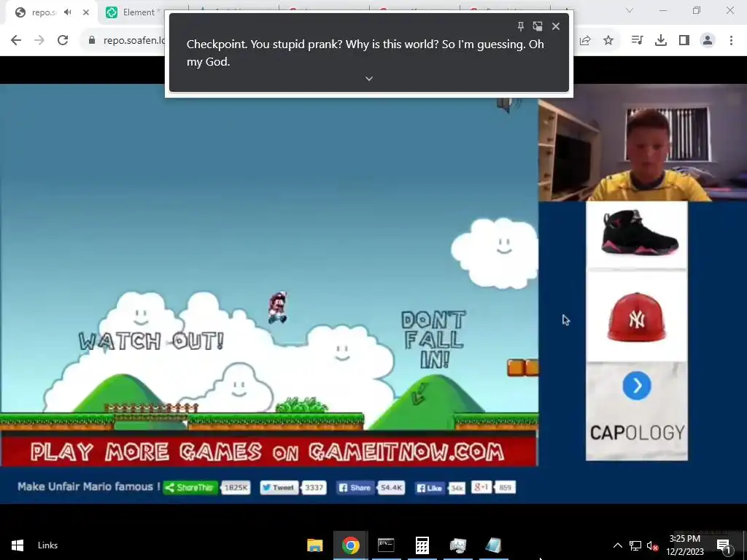
Task: Open File Explorer from taskbar
Action: pos(314,545)
